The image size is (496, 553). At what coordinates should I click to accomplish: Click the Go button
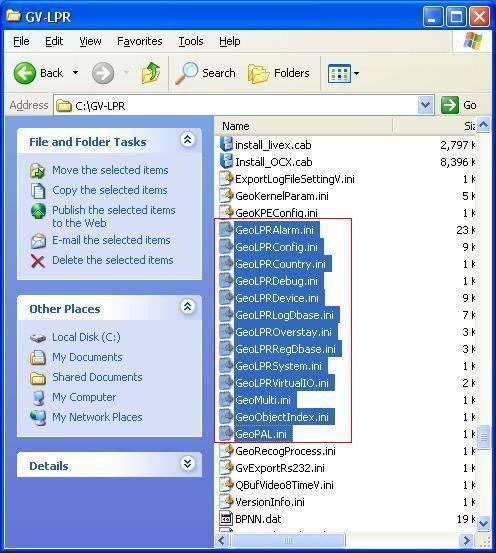coord(459,105)
